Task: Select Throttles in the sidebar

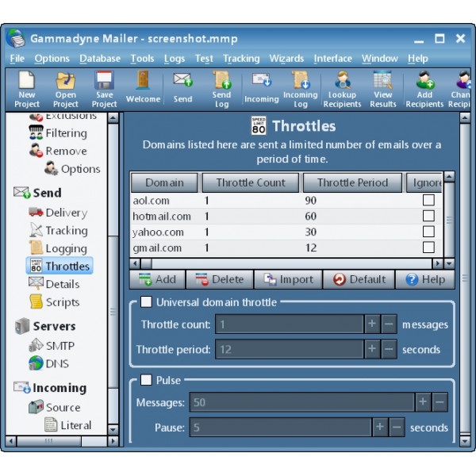Action: tap(67, 267)
